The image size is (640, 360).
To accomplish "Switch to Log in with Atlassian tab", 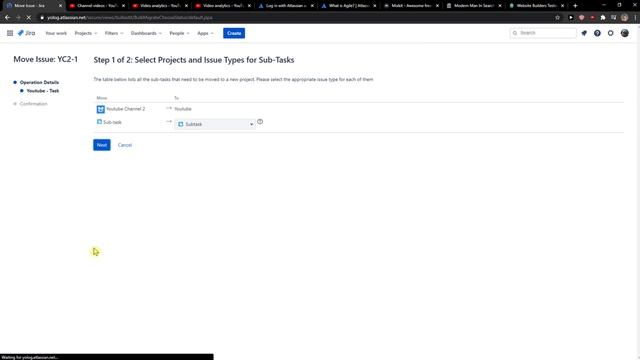I will [286, 6].
